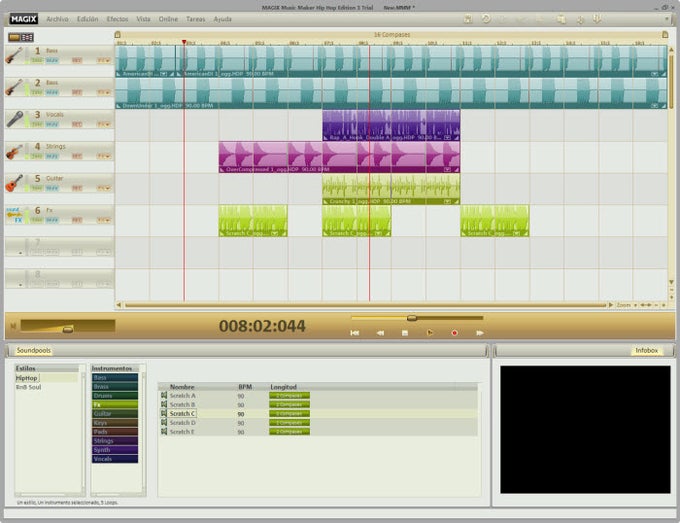680x523 pixels.
Task: Open the Tareas menu
Action: pyautogui.click(x=196, y=19)
